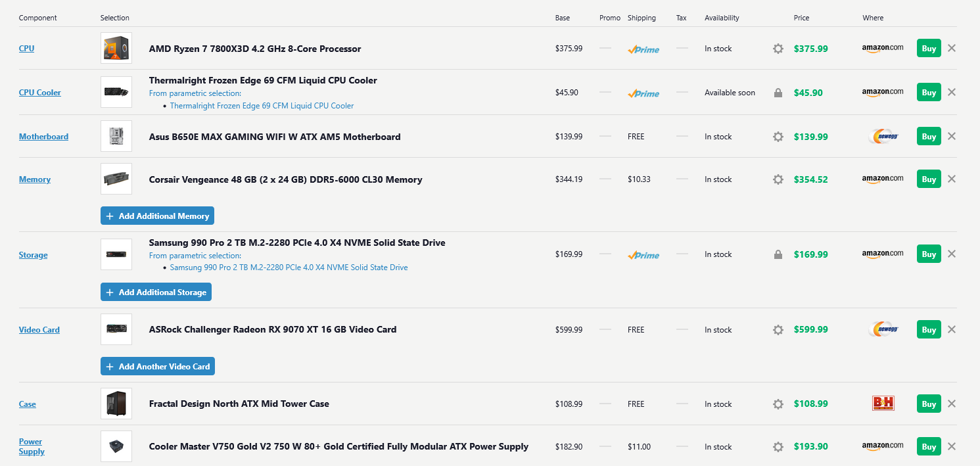This screenshot has width=980, height=466.
Task: Click Prime shipping badge for Storage
Action: [643, 255]
